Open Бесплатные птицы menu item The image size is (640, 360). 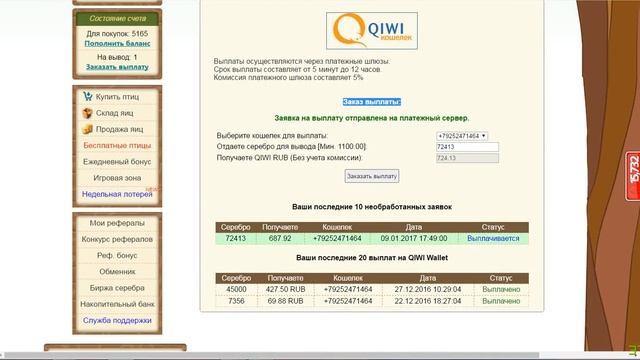[x=117, y=145]
